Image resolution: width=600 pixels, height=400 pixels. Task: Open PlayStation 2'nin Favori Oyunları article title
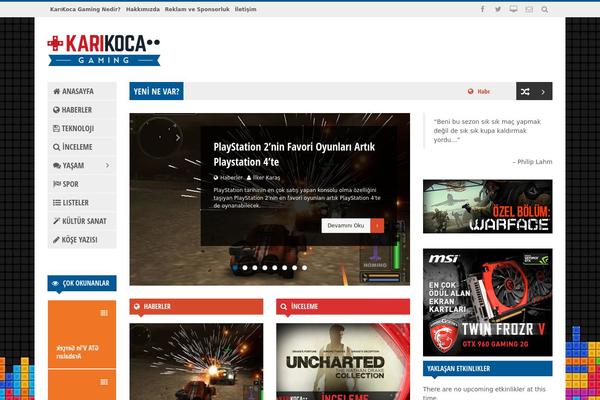tap(294, 154)
